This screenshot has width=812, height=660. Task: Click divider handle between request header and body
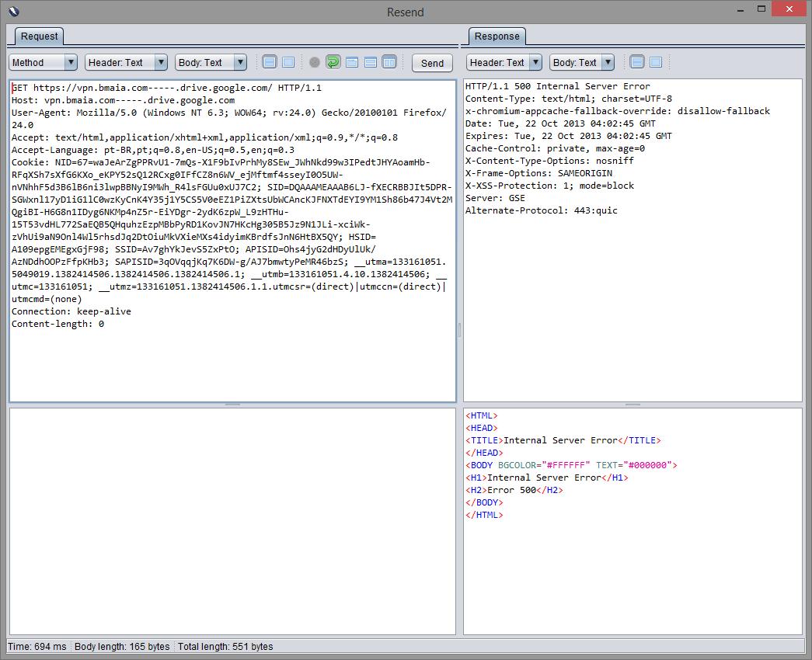tap(232, 405)
